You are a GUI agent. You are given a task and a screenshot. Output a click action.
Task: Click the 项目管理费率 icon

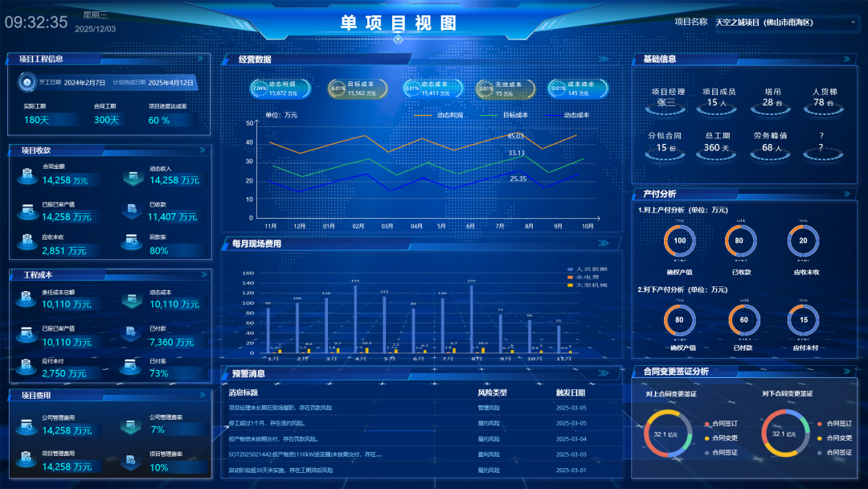pos(131,461)
